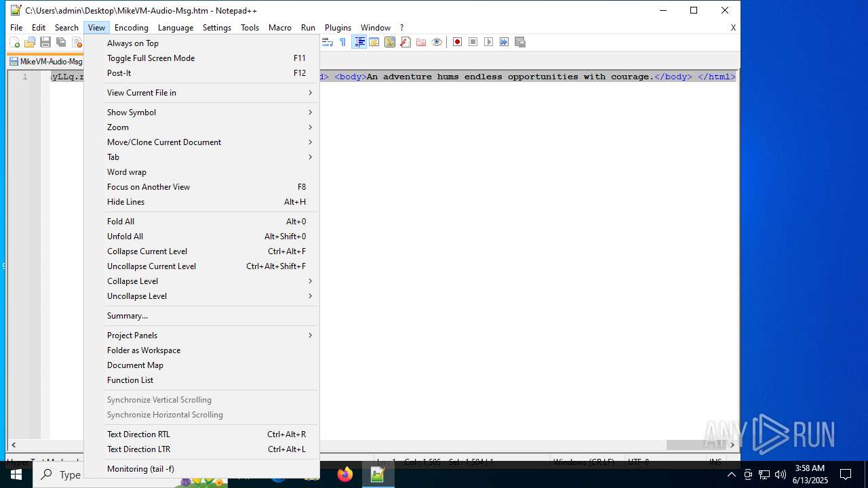Toggle Folder as Workspace panel
This screenshot has width=868, height=488.
click(x=201, y=350)
